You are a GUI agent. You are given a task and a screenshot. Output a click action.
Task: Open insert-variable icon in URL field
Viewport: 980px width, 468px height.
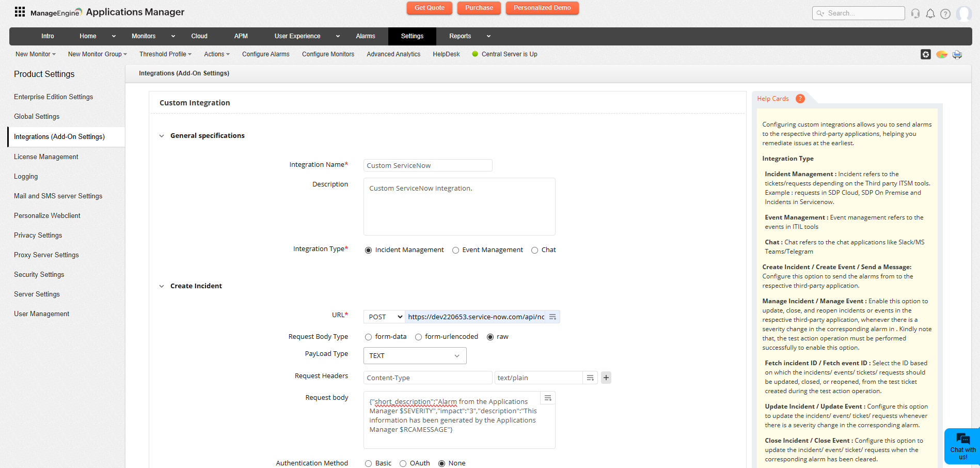[x=552, y=317]
